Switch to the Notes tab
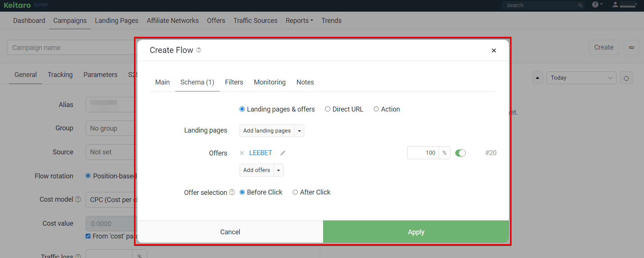The image size is (644, 258). point(305,82)
